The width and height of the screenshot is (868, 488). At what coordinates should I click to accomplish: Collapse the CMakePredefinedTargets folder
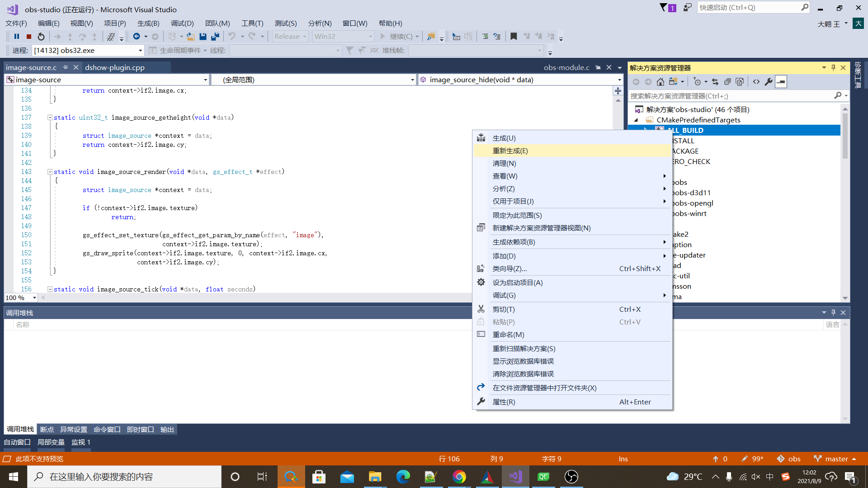pyautogui.click(x=636, y=120)
